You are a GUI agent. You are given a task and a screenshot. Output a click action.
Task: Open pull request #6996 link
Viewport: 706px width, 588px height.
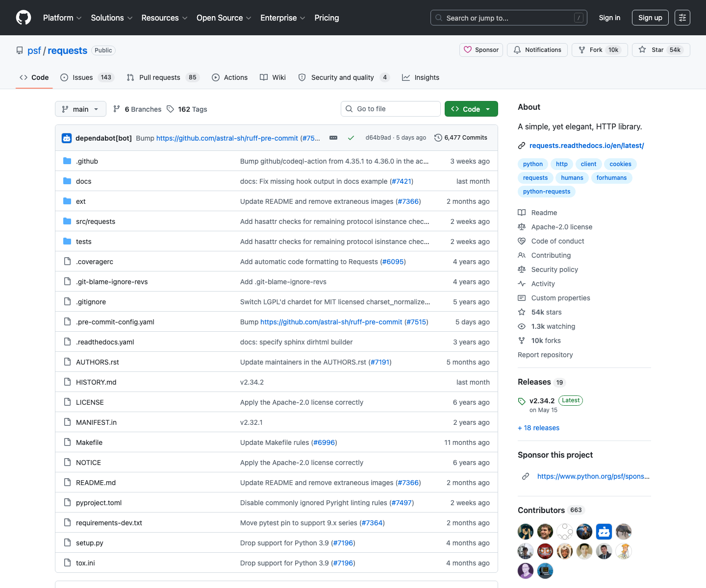(324, 442)
